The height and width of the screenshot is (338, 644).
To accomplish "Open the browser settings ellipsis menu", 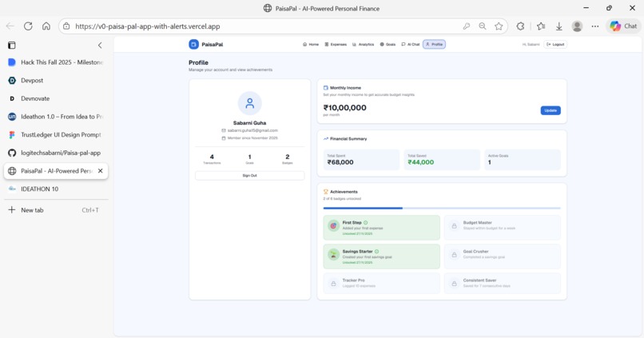I will pyautogui.click(x=595, y=26).
